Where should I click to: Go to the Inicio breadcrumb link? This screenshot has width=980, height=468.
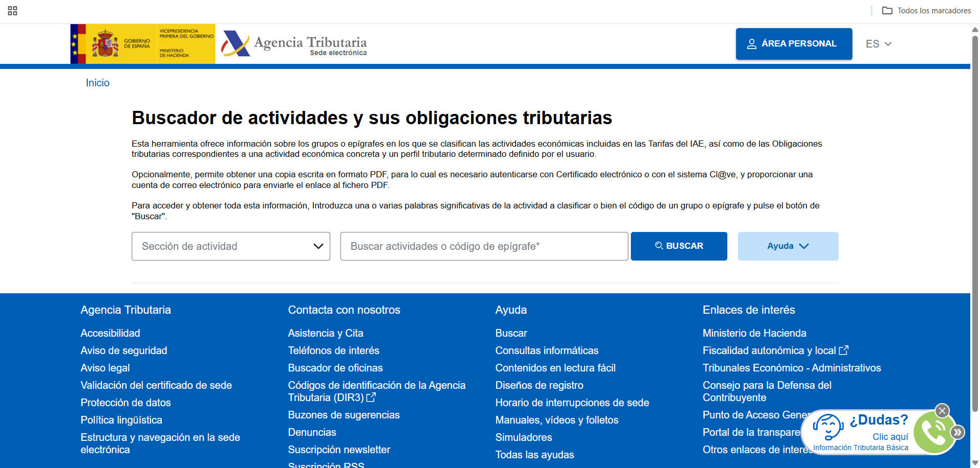[x=97, y=83]
